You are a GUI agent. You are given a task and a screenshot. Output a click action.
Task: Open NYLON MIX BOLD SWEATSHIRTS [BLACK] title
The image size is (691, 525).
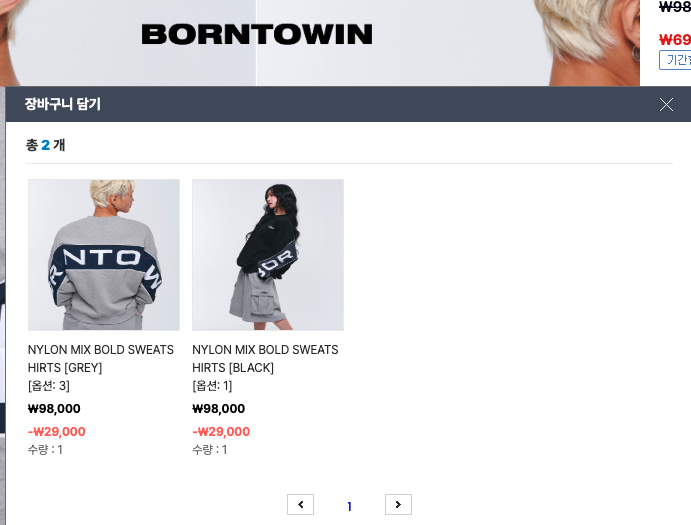click(265, 358)
